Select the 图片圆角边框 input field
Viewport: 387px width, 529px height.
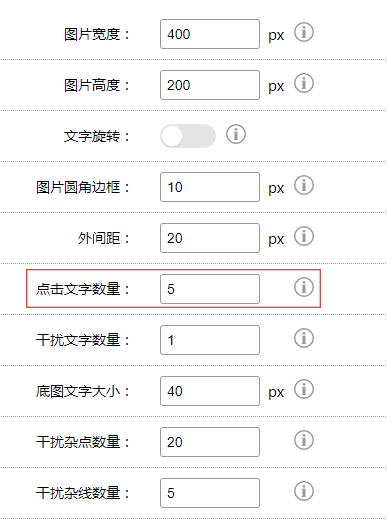click(210, 187)
